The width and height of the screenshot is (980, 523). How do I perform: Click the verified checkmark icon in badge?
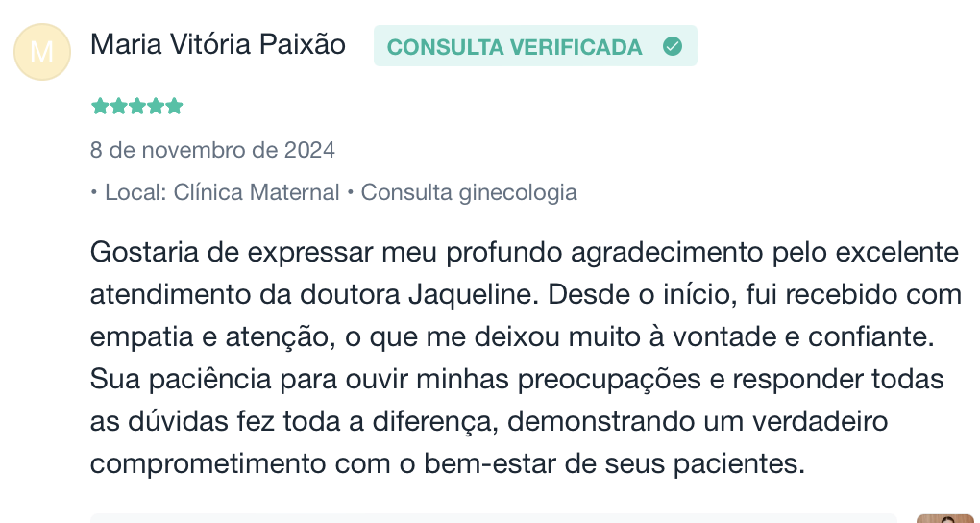[673, 46]
